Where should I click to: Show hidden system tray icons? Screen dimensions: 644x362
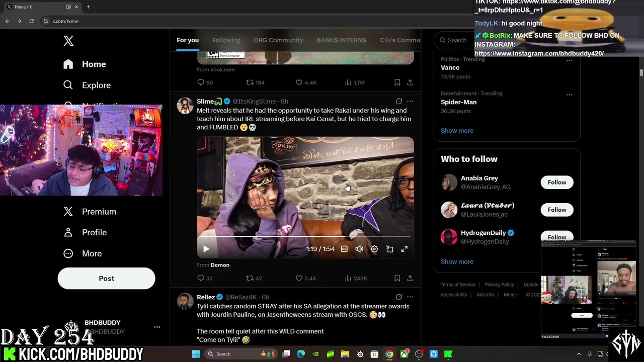click(579, 354)
